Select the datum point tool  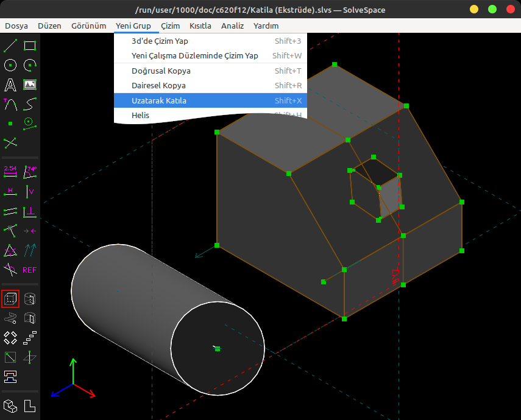(10, 124)
